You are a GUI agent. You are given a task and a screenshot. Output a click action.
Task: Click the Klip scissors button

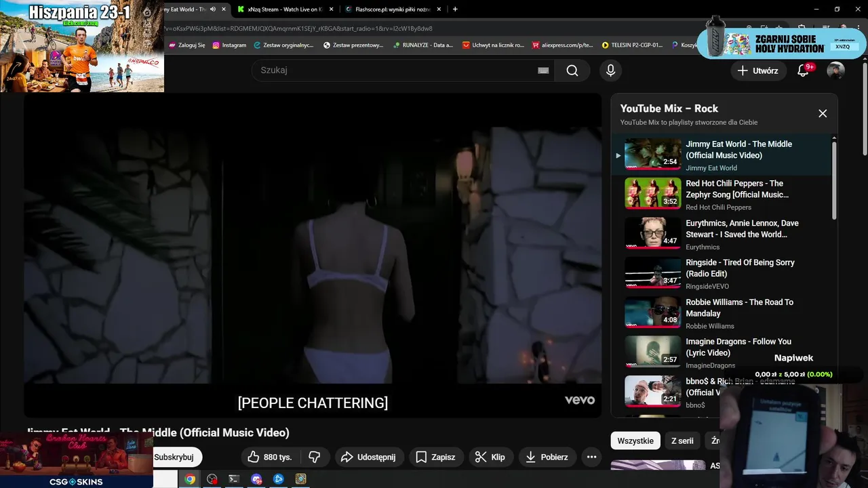click(x=490, y=457)
